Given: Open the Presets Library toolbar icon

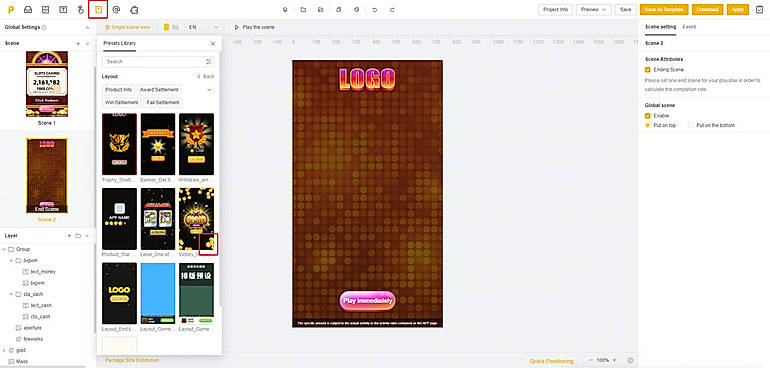Looking at the screenshot, I should click(98, 9).
